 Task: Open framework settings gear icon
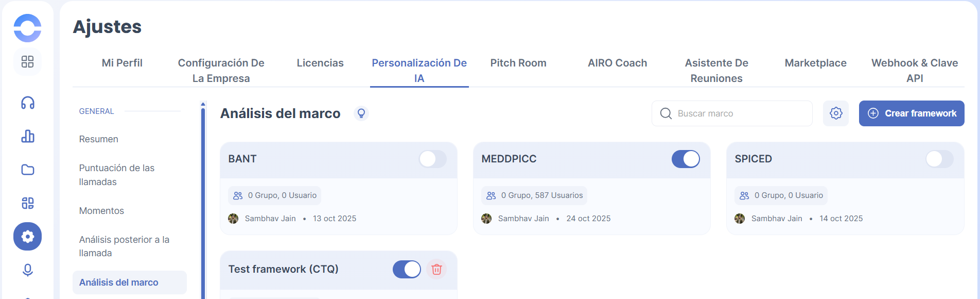tap(836, 113)
